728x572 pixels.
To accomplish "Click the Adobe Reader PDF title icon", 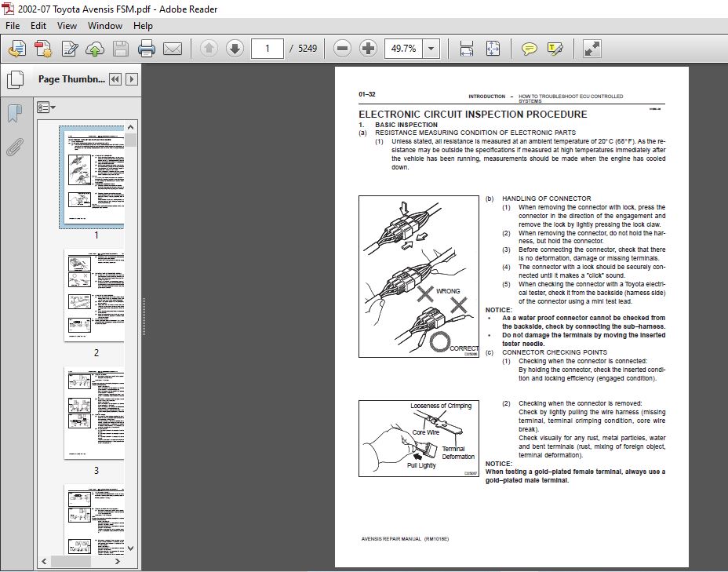I will pyautogui.click(x=8, y=9).
